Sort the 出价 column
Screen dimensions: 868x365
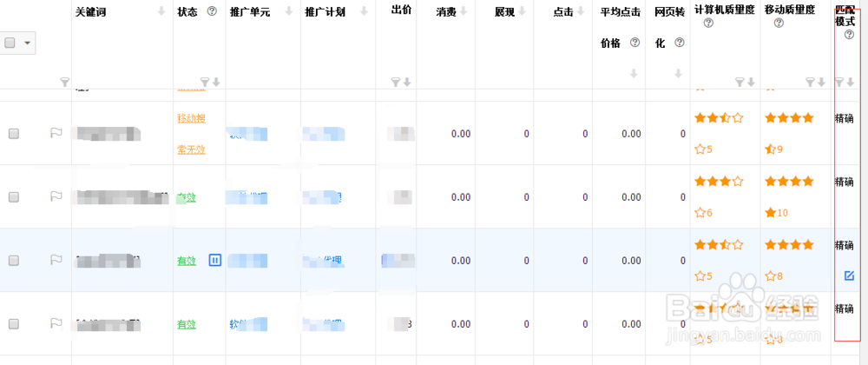[407, 82]
